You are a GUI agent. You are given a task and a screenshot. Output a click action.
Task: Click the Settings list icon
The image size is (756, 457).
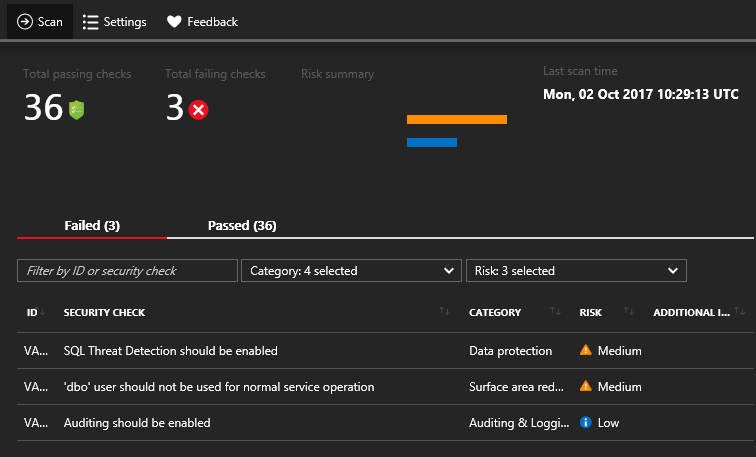click(91, 21)
